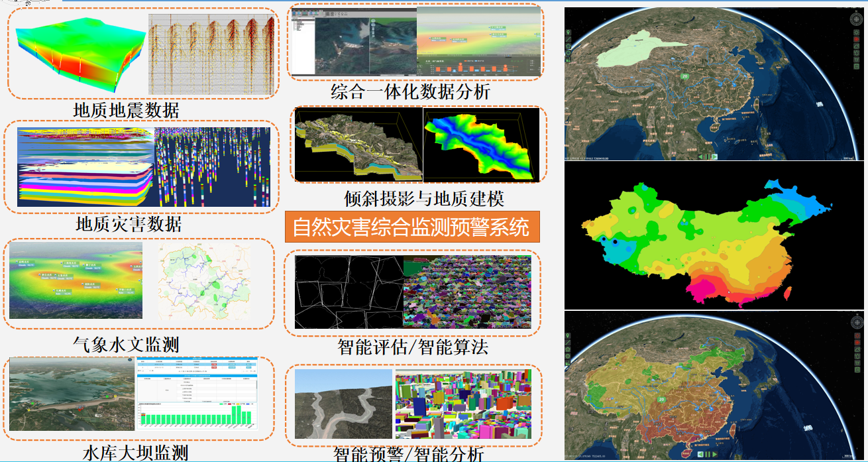Open the 3D rainbow geological block model

point(81,55)
